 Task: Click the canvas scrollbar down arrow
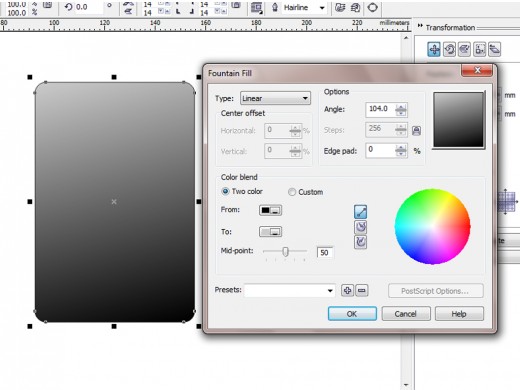pos(406,385)
